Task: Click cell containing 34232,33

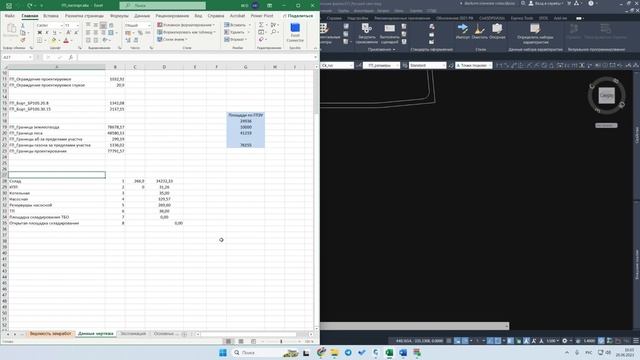Action: (164, 181)
